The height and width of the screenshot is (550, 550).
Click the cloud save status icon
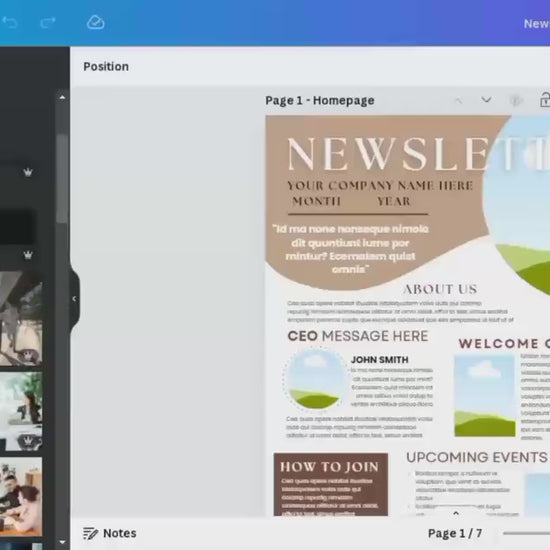pos(95,22)
